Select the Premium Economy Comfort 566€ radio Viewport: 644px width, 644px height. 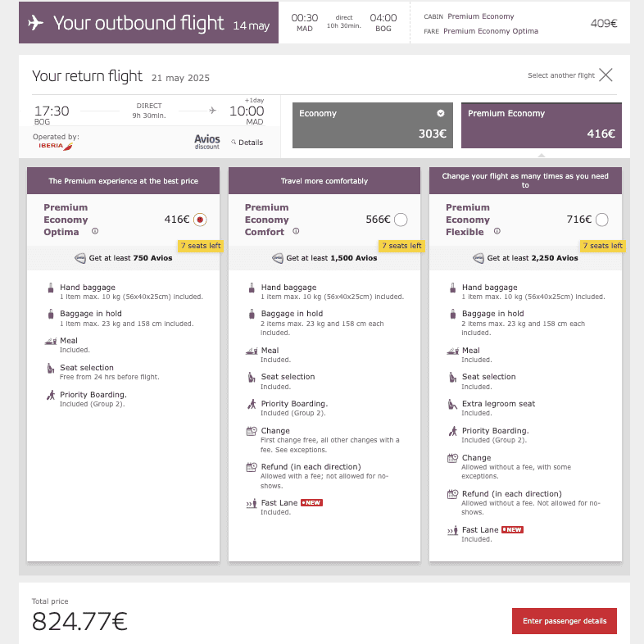(x=401, y=220)
